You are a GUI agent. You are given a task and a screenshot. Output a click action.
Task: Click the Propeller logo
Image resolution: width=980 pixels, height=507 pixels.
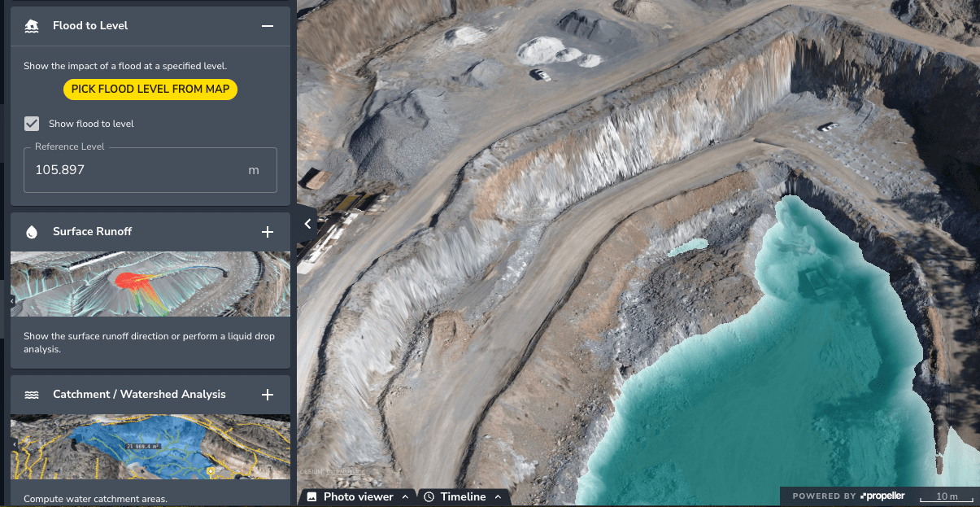pyautogui.click(x=882, y=496)
